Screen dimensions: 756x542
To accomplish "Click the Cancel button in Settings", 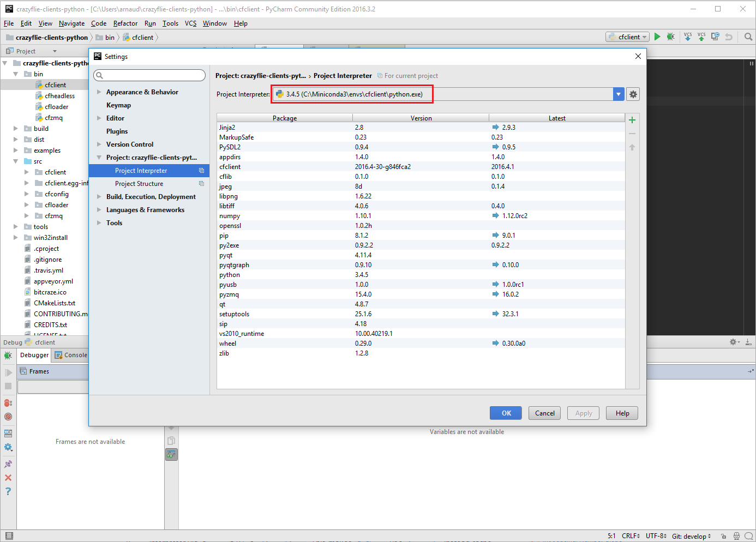I will (545, 413).
